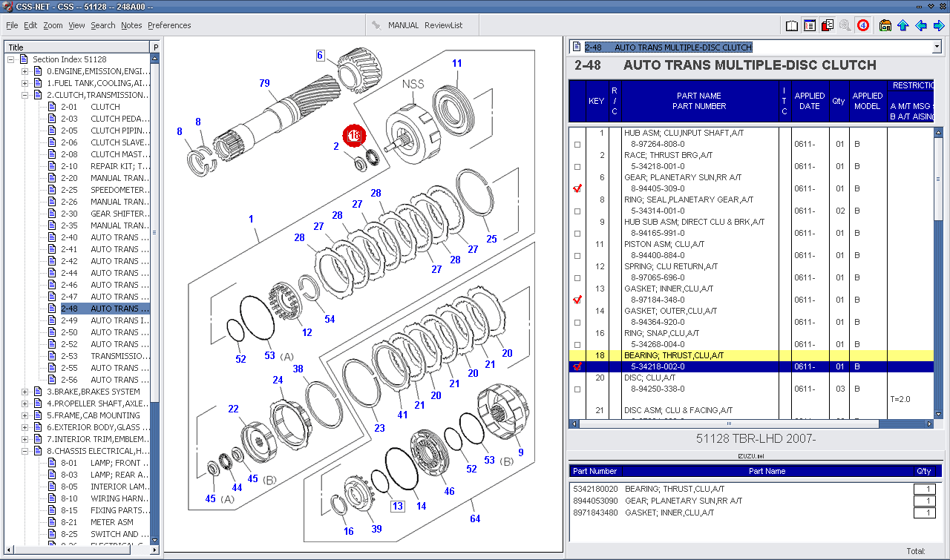Open the Search menu
This screenshot has width=950, height=560.
(x=103, y=25)
